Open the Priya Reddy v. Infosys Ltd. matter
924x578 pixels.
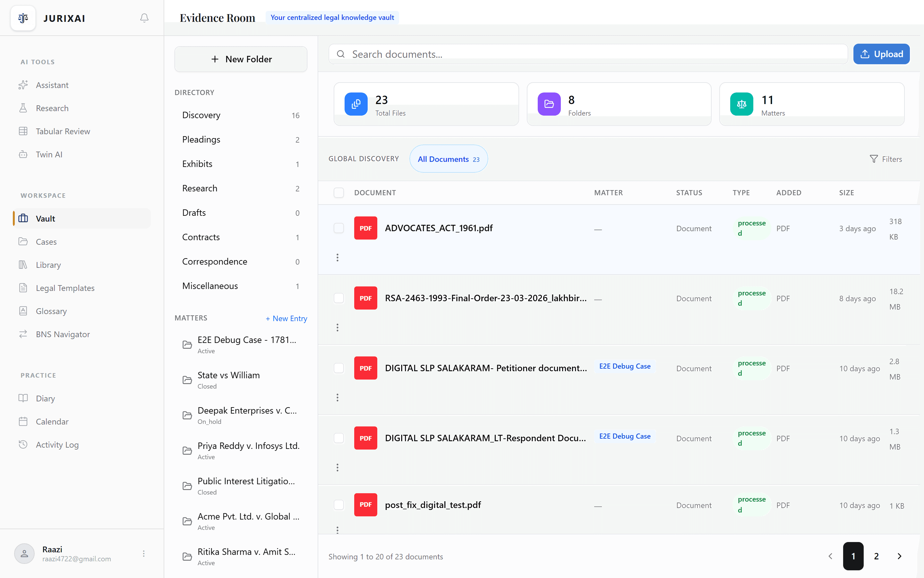[241, 451]
